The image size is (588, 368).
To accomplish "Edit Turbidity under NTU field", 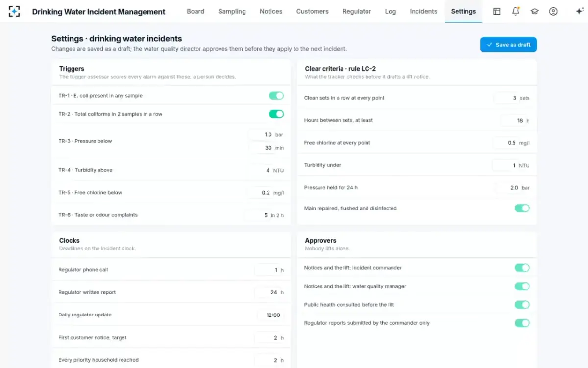I will pos(505,165).
